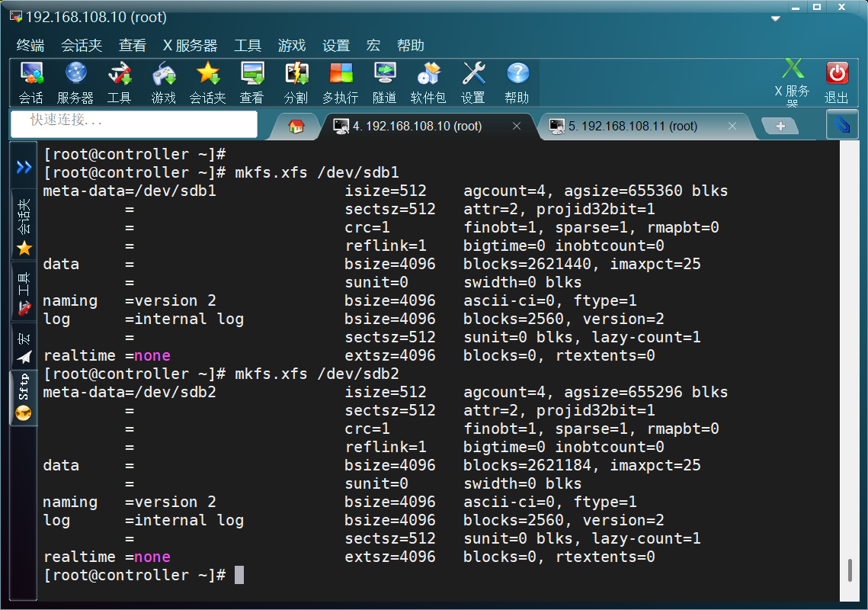This screenshot has height=610, width=868.
Task: Click the 游戏 (Games) toolbar icon
Action: (164, 83)
